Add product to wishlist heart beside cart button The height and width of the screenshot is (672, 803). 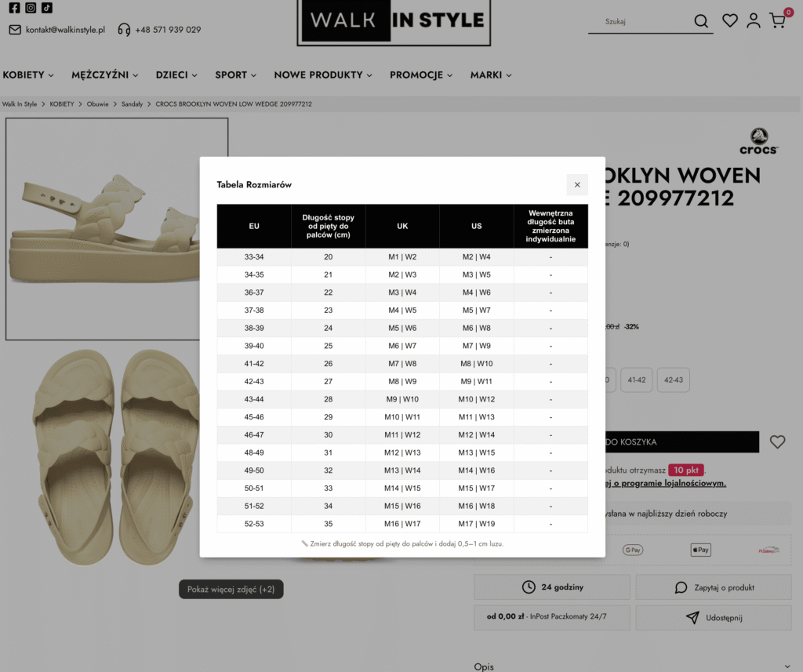pos(777,441)
